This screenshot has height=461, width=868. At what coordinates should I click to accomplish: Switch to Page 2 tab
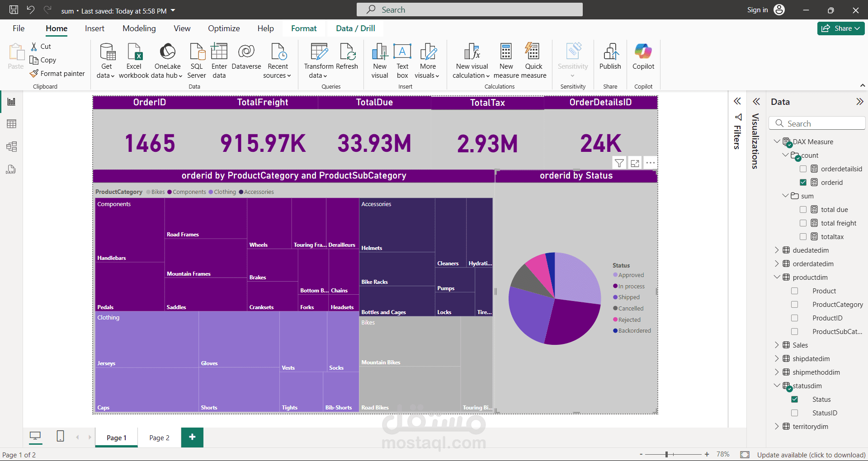tap(159, 437)
